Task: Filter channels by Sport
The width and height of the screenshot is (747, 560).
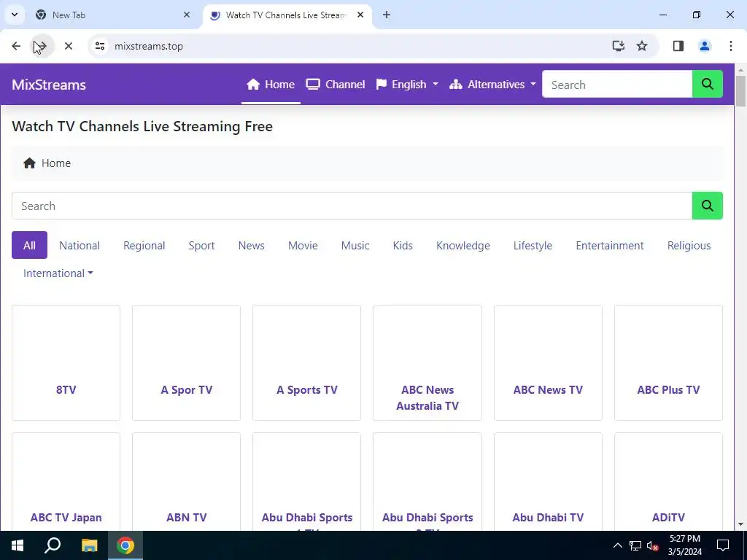Action: pos(201,245)
